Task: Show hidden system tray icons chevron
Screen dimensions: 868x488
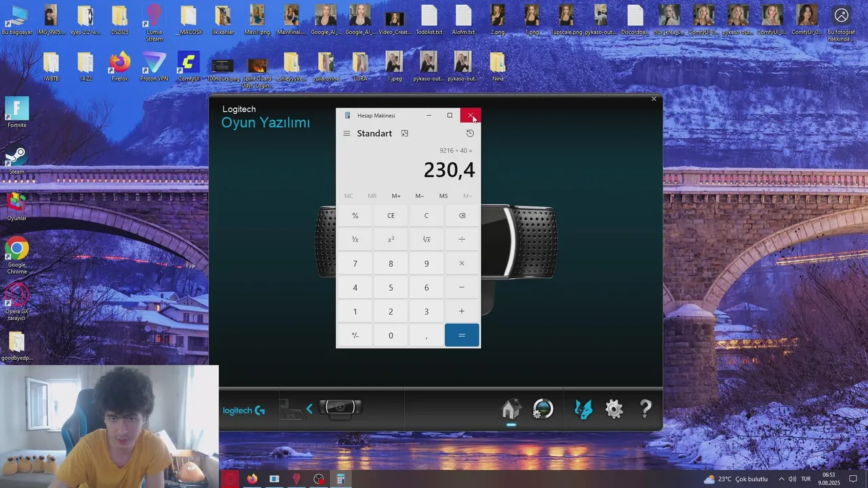Action: pyautogui.click(x=781, y=479)
